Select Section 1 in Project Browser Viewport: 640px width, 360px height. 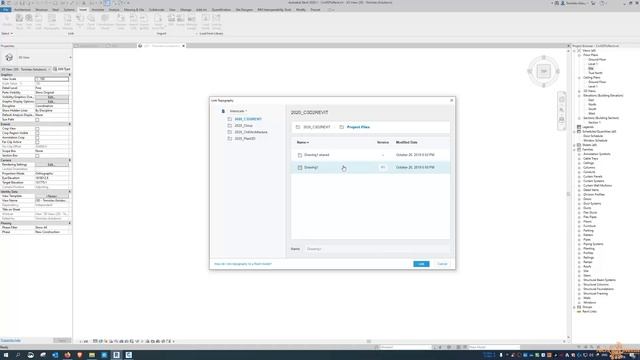coord(594,122)
